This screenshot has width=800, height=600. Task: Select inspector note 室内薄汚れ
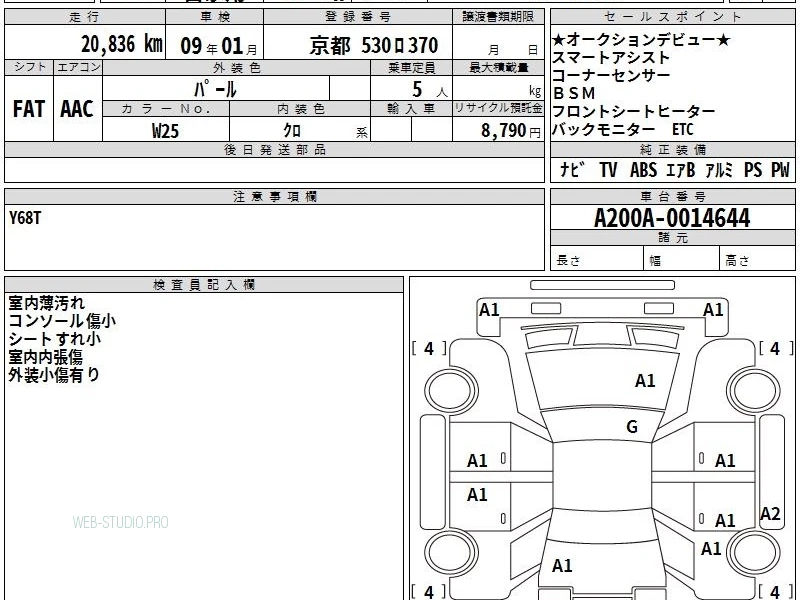[46, 303]
